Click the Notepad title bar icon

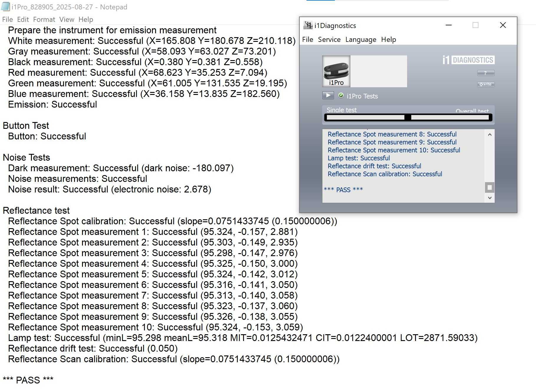(x=6, y=6)
